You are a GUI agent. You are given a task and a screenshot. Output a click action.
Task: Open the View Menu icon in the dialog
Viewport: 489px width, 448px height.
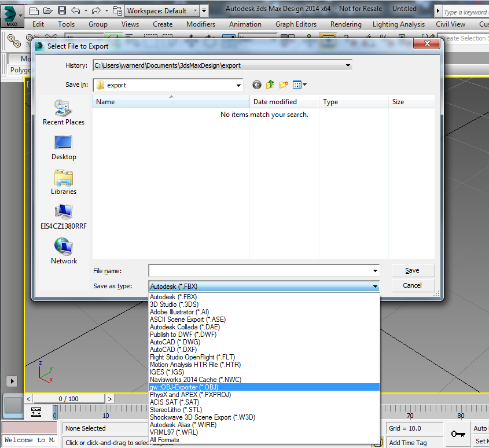297,85
